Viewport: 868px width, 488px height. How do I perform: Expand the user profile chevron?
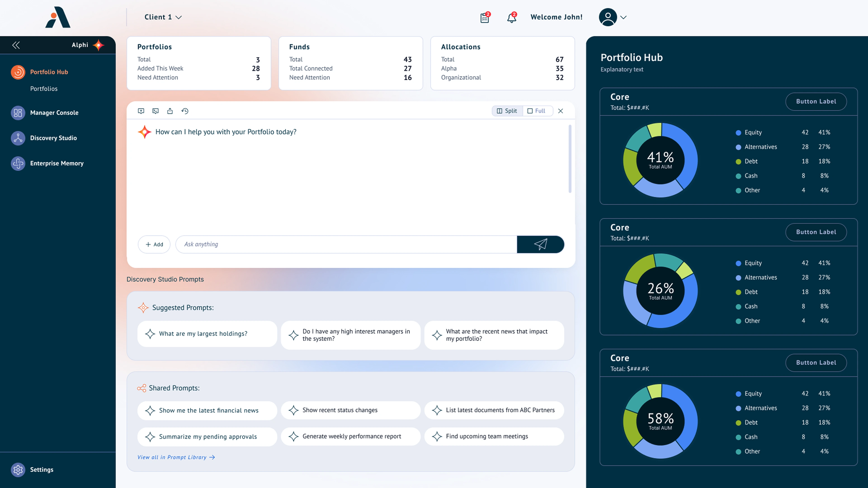pyautogui.click(x=623, y=17)
